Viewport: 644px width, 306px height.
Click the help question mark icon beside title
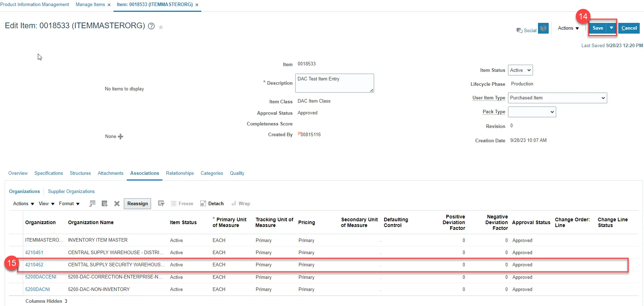click(x=151, y=26)
